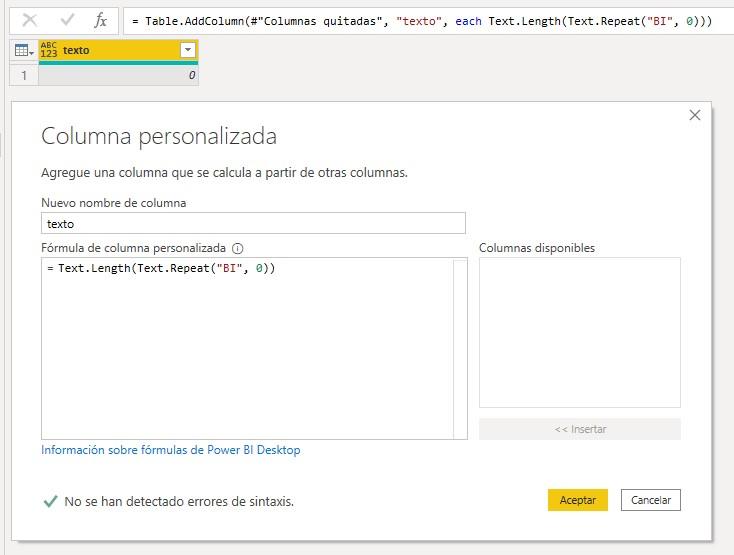734x555 pixels.
Task: Click the cancel X icon in formula bar
Action: click(30, 20)
